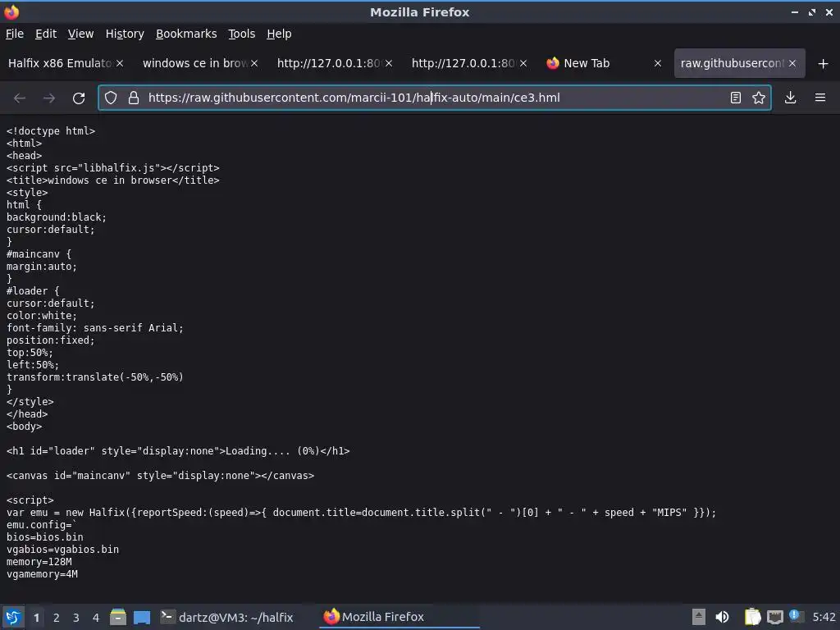Open the File menu
The width and height of the screenshot is (840, 630).
pyautogui.click(x=15, y=34)
